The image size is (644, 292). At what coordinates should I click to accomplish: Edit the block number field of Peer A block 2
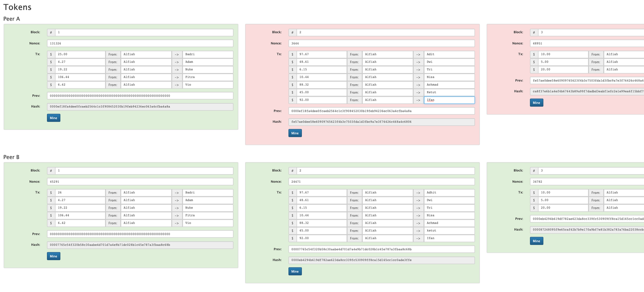tap(385, 32)
